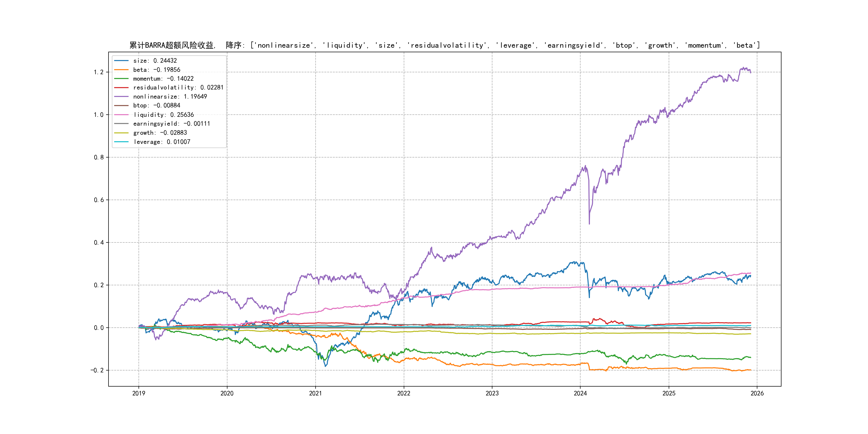Select legend entry 'residualvolatility: 0.02281'

[x=178, y=88]
